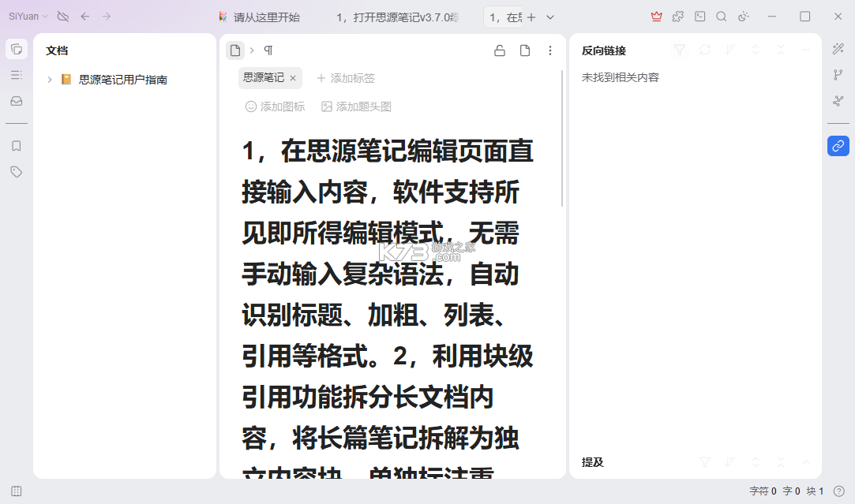The image size is (855, 504).
Task: Go forward with the right arrow
Action: click(107, 17)
